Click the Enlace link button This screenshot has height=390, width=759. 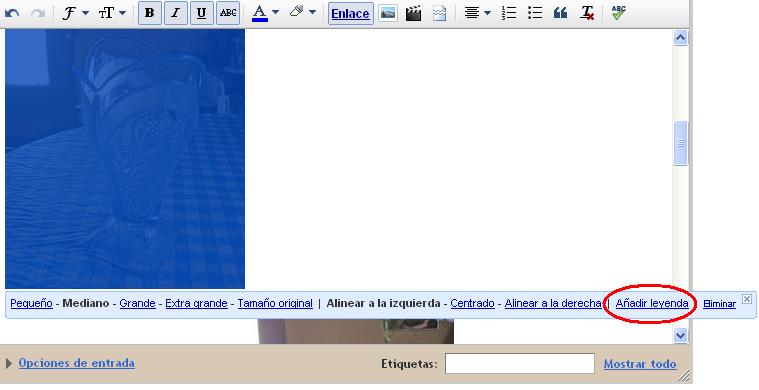350,14
